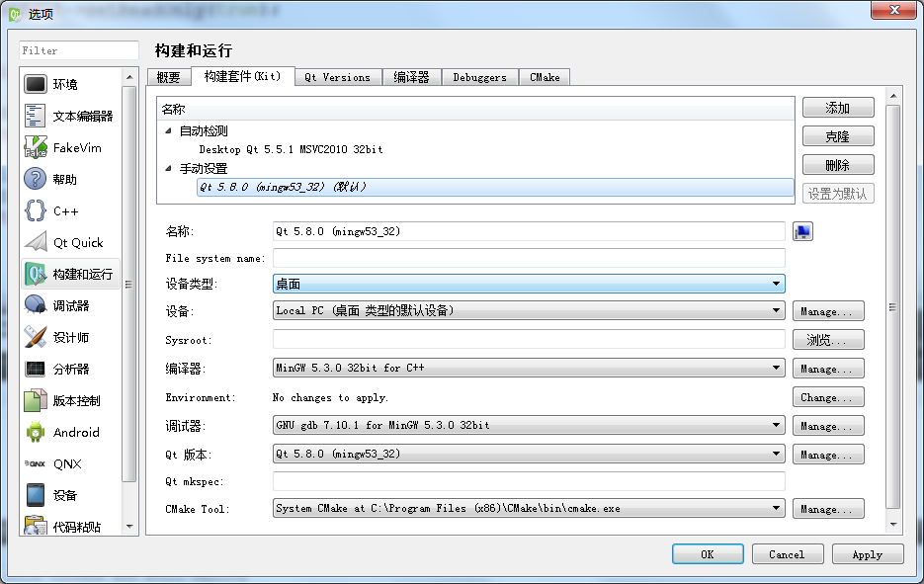Open the 分析器 category icon
The width and height of the screenshot is (924, 584).
[36, 369]
